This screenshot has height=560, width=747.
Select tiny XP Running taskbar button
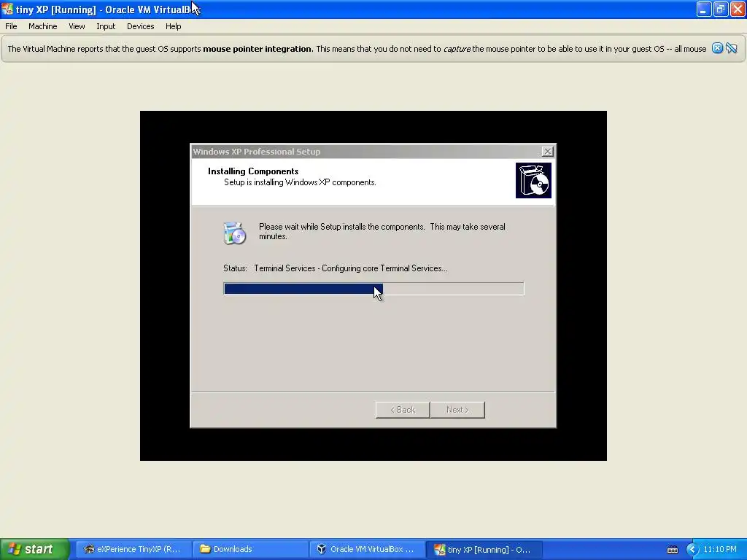click(483, 549)
